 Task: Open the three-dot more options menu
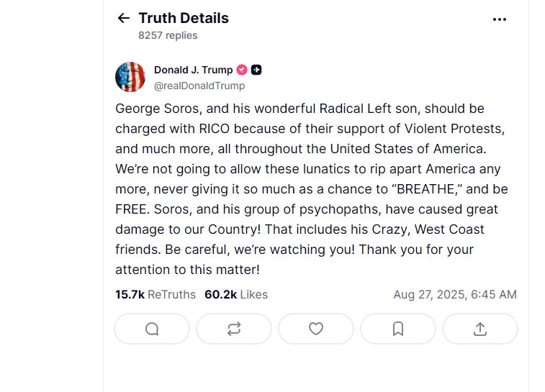(500, 19)
